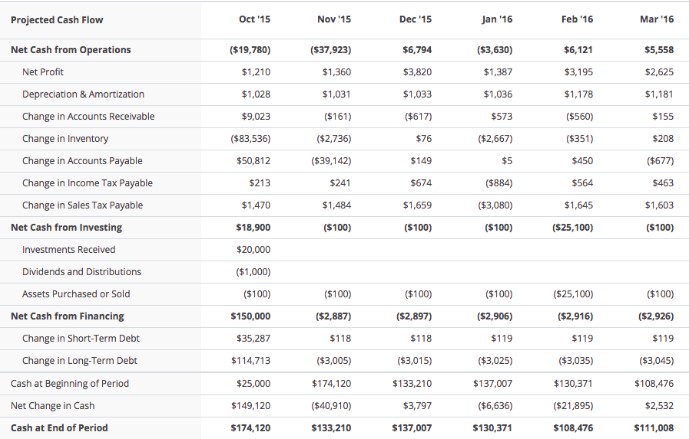
Task: Click the Net Cash from Operations row label
Action: (x=71, y=50)
